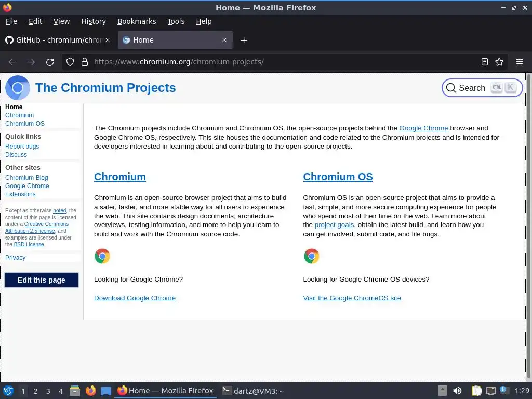Close the Home tab
532x399 pixels.
(224, 40)
